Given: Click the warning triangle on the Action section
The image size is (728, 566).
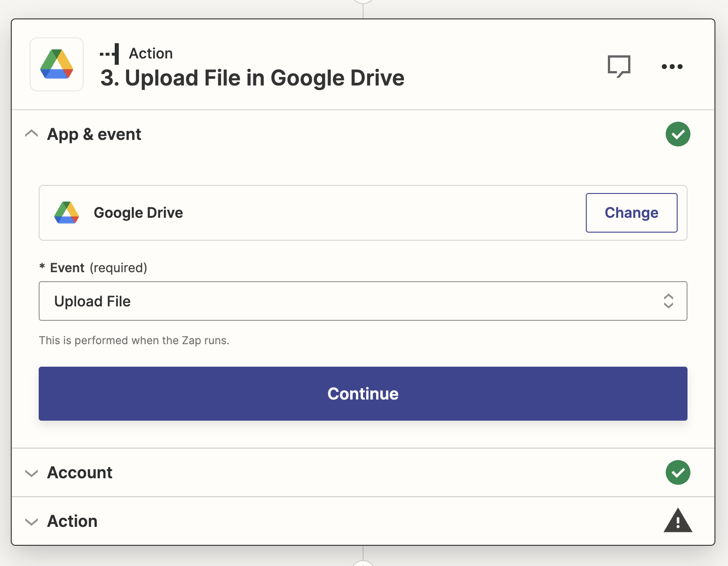Looking at the screenshot, I should 678,521.
